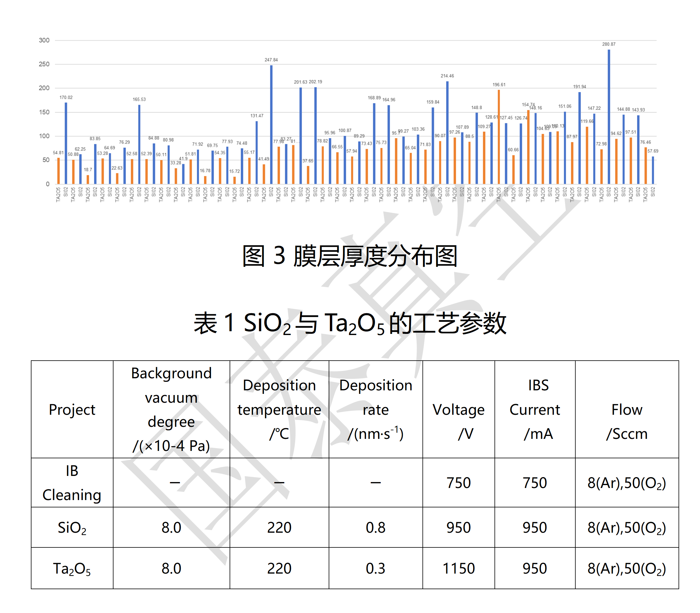Click the IB Cleaning row label
The image size is (700, 613).
coord(72,483)
